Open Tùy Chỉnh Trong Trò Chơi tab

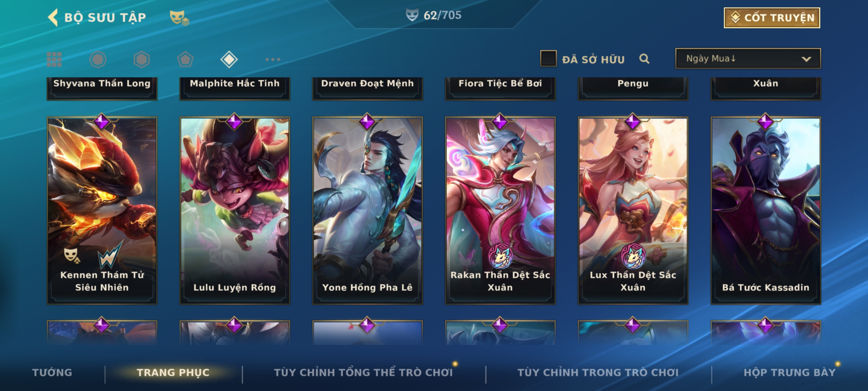(598, 373)
